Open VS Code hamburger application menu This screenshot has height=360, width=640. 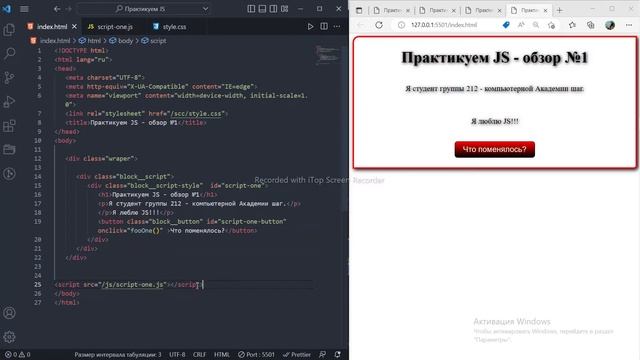point(24,9)
